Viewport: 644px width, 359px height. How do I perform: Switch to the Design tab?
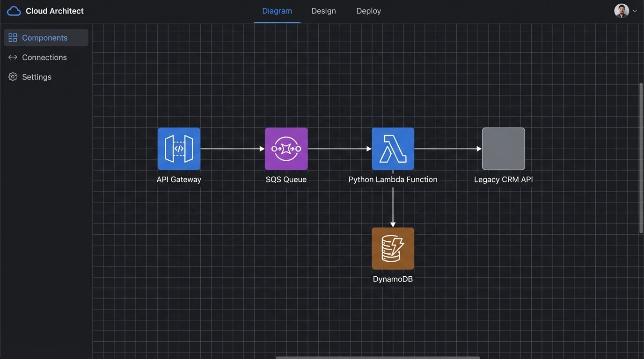point(323,11)
